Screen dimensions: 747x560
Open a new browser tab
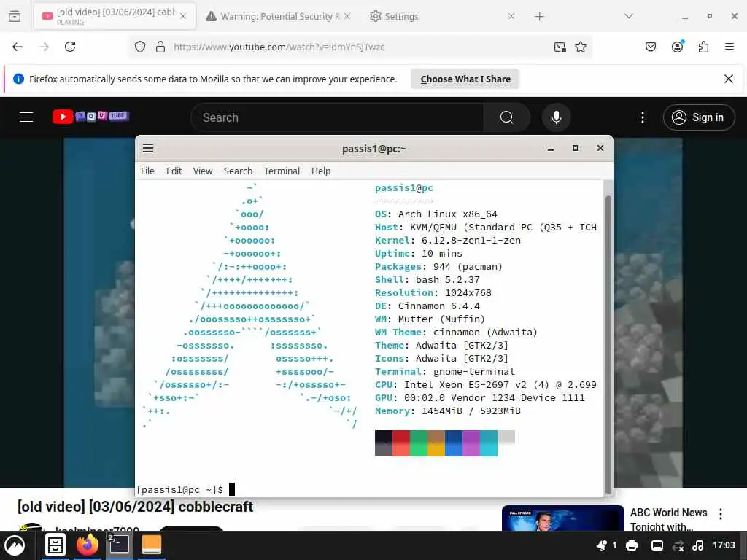(539, 16)
